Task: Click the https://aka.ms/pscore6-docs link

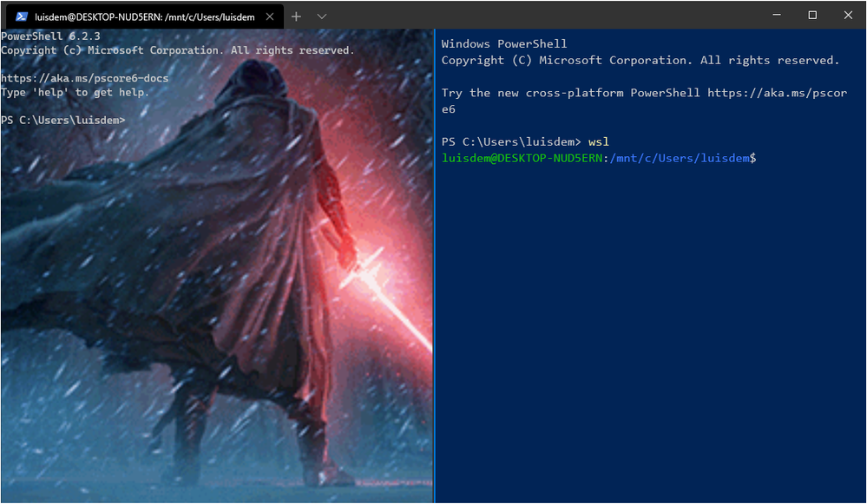Action: coord(84,78)
